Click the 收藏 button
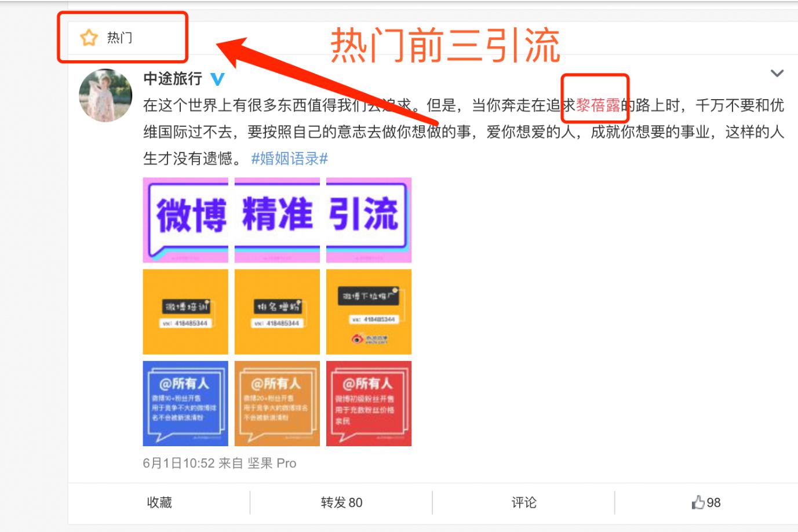798x532 pixels. (159, 502)
